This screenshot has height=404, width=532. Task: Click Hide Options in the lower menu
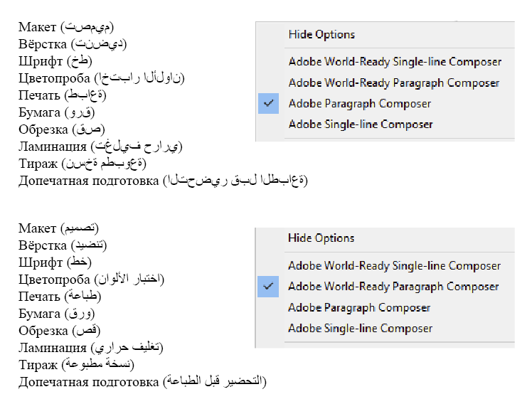321,238
